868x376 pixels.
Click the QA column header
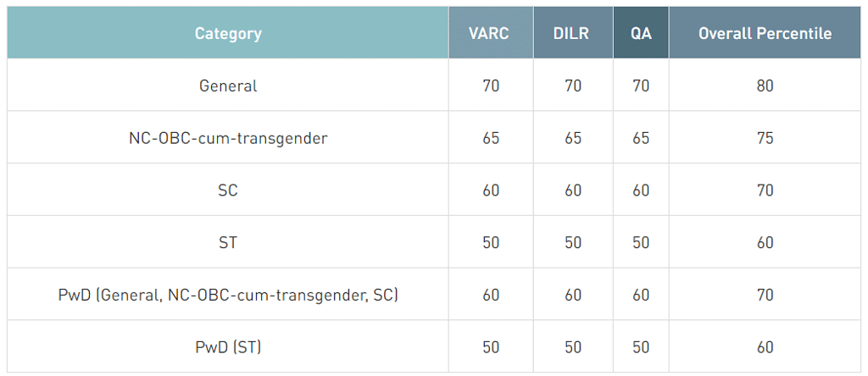(641, 34)
